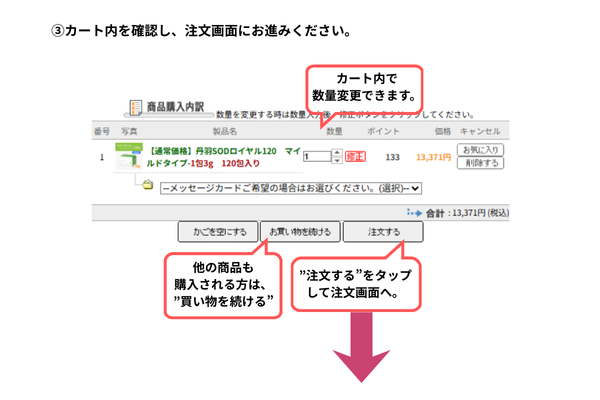Screen dimensions: 600x400
Task: Decrease quantity with the down stepper arrow
Action: pyautogui.click(x=335, y=160)
